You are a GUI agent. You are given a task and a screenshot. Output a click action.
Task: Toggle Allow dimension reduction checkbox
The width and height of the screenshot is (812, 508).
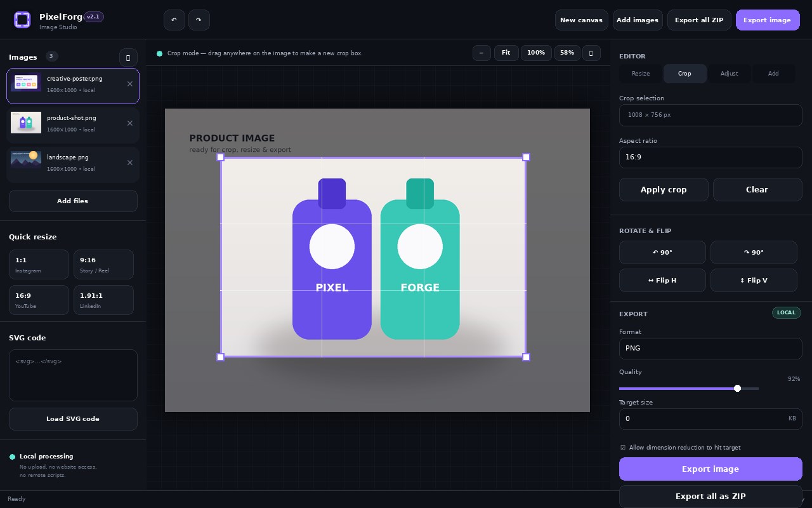(x=623, y=448)
